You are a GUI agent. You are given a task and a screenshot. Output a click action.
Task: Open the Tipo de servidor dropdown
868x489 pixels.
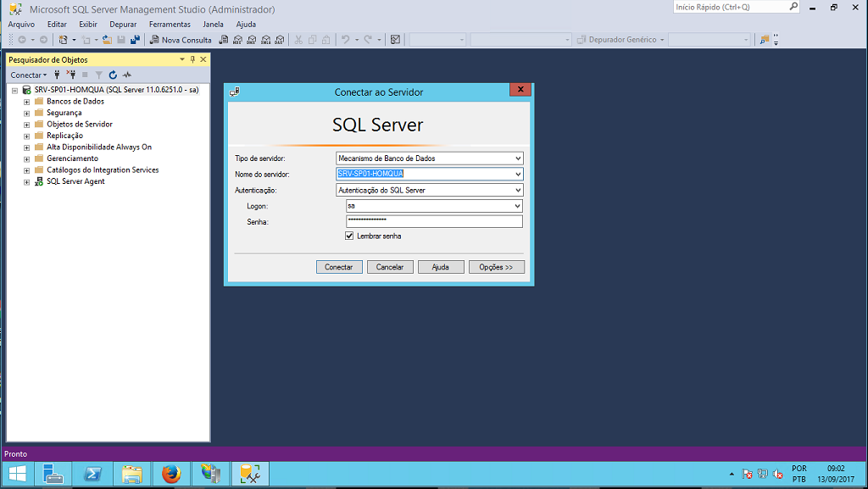pos(516,158)
